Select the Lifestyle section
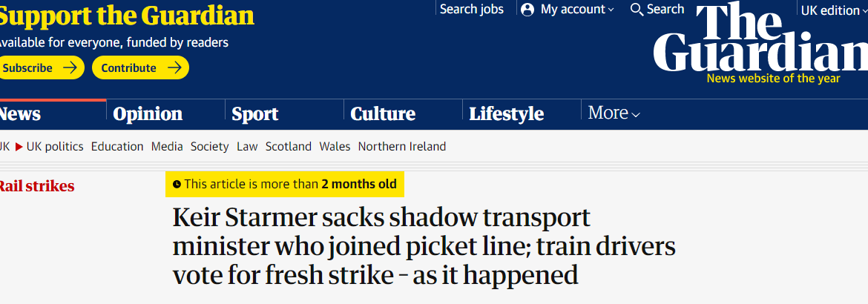This screenshot has width=868, height=304. pos(507,114)
